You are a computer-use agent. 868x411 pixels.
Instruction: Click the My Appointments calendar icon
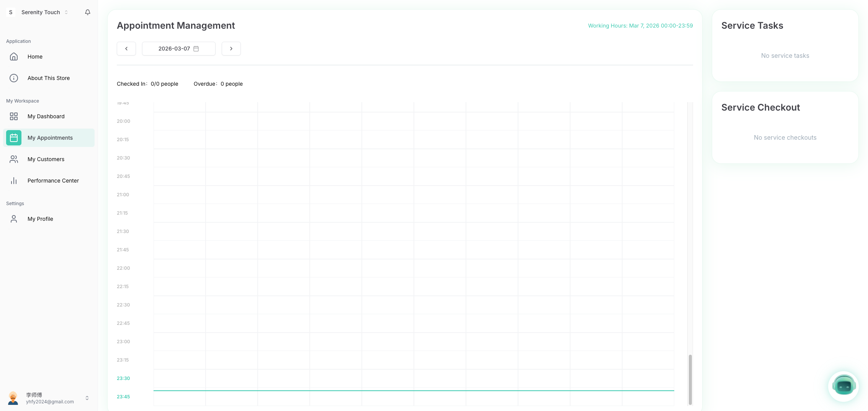point(14,138)
